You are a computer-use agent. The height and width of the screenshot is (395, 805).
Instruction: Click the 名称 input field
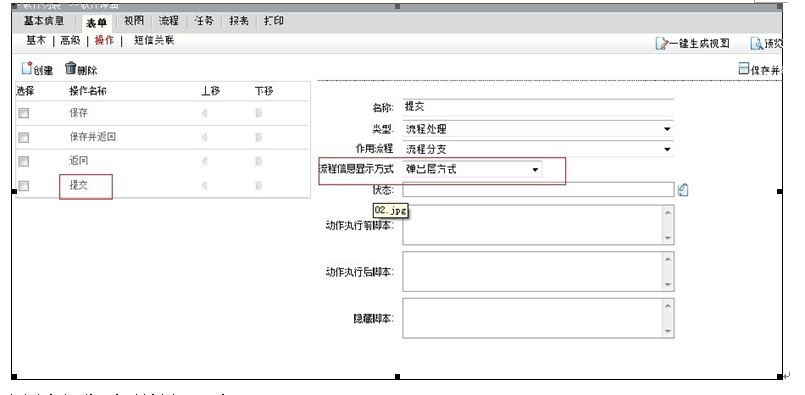(538, 107)
